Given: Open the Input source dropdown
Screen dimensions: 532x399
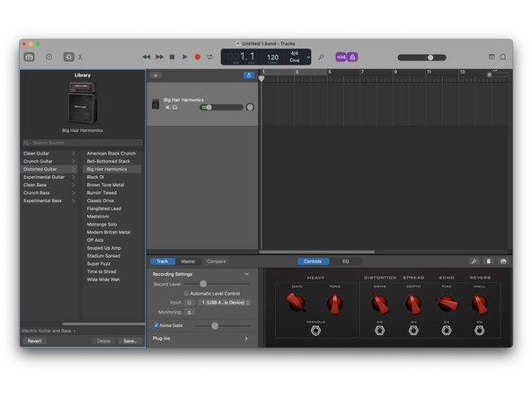Looking at the screenshot, I should point(226,303).
